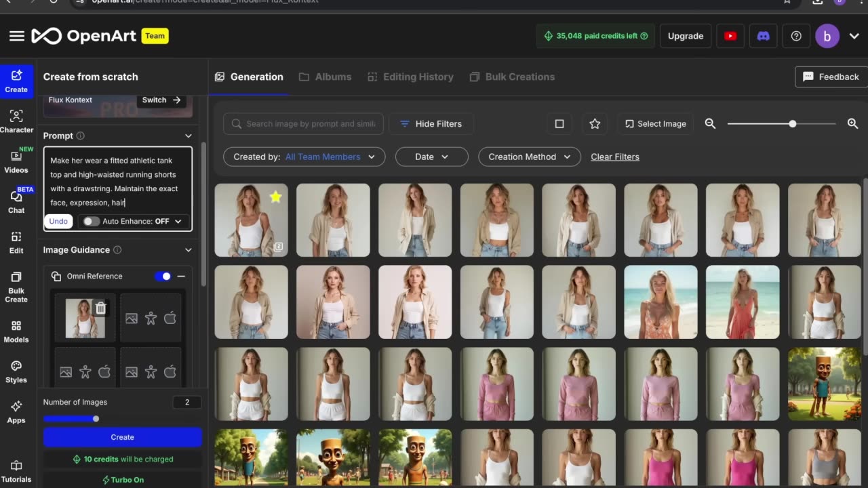The height and width of the screenshot is (488, 868).
Task: Toggle the Omni Reference switch
Action: pyautogui.click(x=163, y=276)
